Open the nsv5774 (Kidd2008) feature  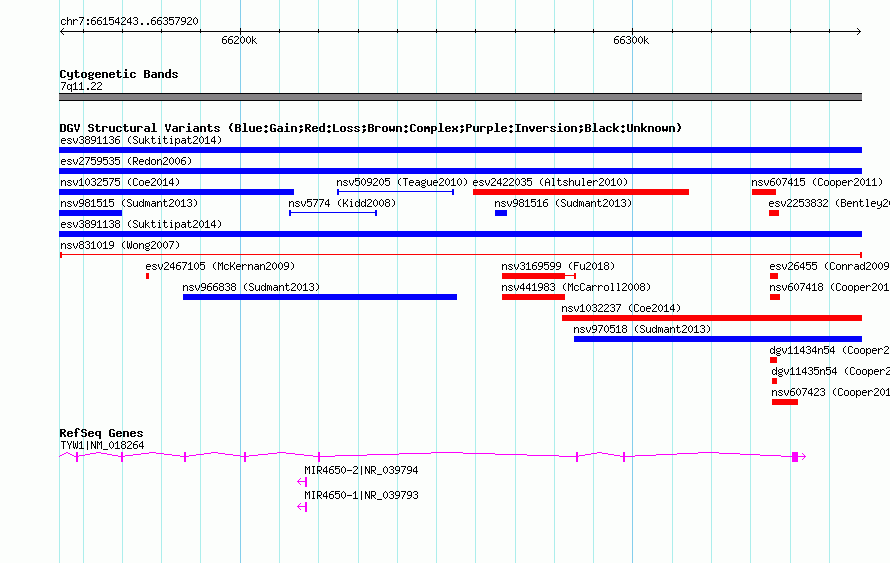tap(333, 213)
